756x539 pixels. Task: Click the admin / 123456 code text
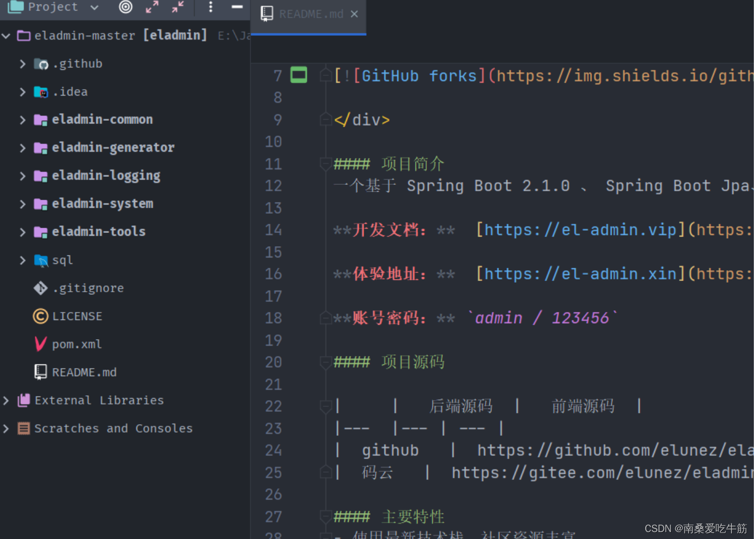click(x=542, y=318)
